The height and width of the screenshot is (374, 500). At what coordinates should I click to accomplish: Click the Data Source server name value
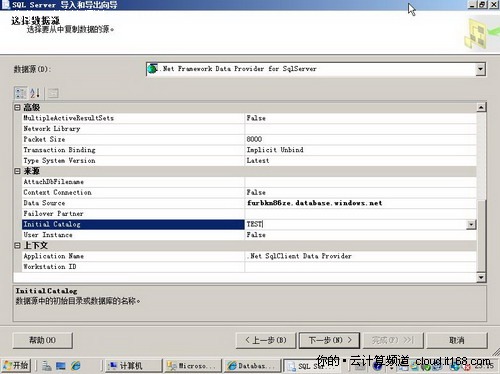coord(314,203)
